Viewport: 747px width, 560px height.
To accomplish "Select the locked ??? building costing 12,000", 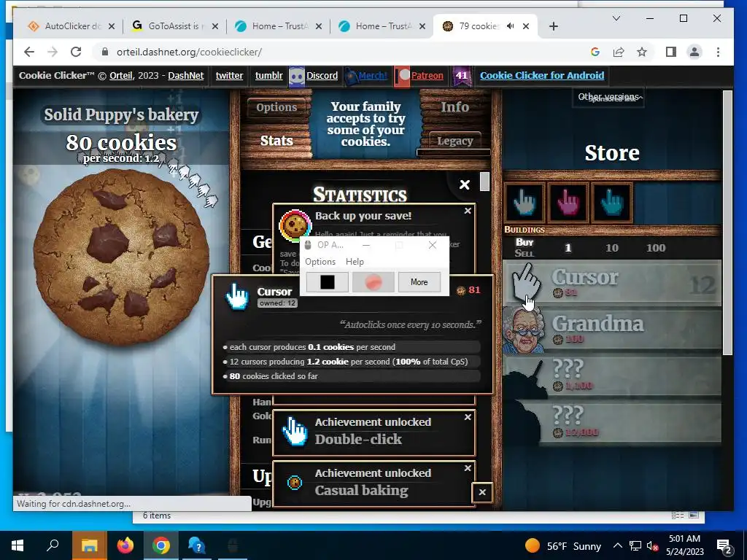I will click(612, 422).
